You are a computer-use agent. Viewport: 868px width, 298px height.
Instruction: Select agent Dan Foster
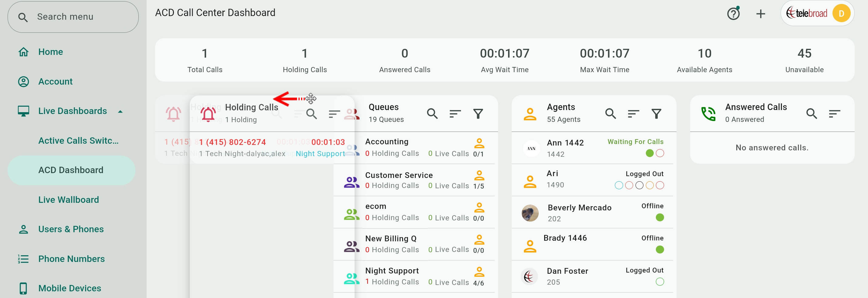[592, 276]
